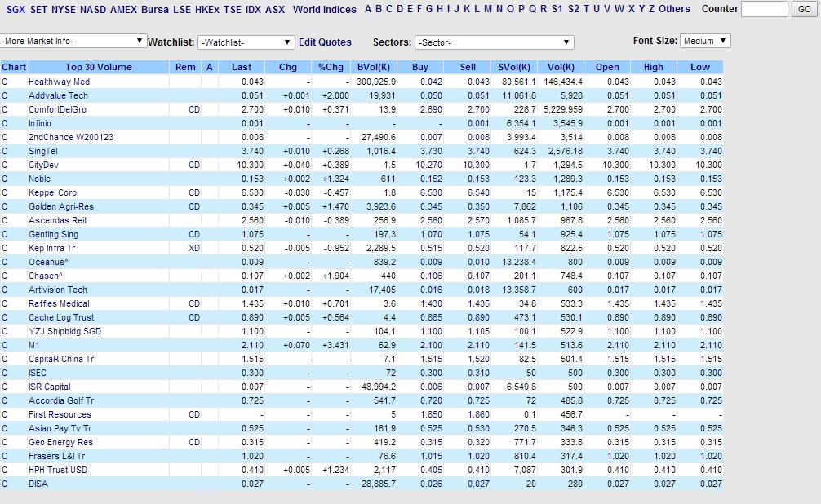This screenshot has height=504, width=821.
Task: Open Artivision Tech counter
Action: (58, 290)
